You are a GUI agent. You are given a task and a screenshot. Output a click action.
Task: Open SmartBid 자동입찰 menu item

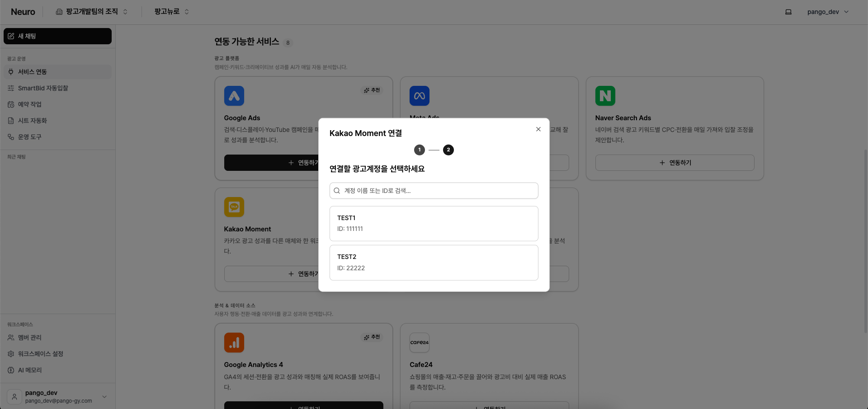[x=57, y=88]
